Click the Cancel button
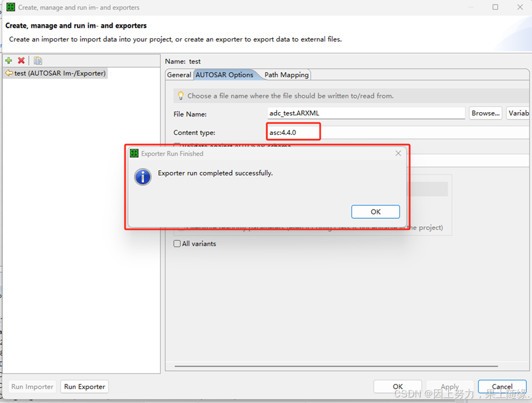The image size is (532, 403). (x=502, y=387)
